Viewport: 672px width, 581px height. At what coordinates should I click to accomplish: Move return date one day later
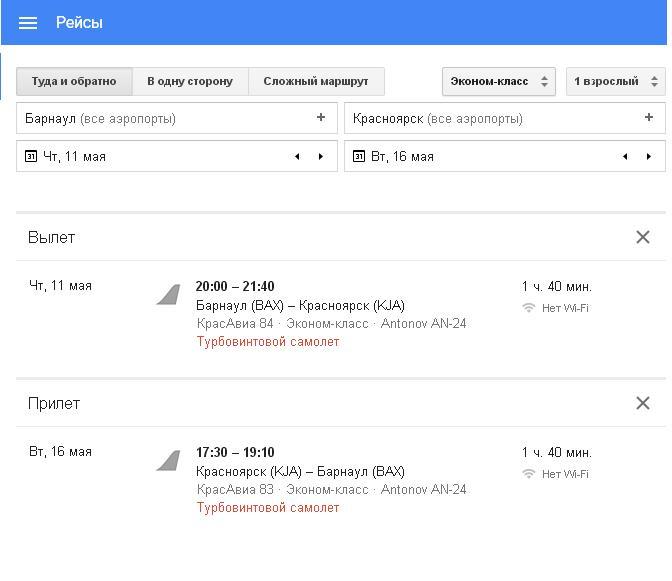point(649,156)
